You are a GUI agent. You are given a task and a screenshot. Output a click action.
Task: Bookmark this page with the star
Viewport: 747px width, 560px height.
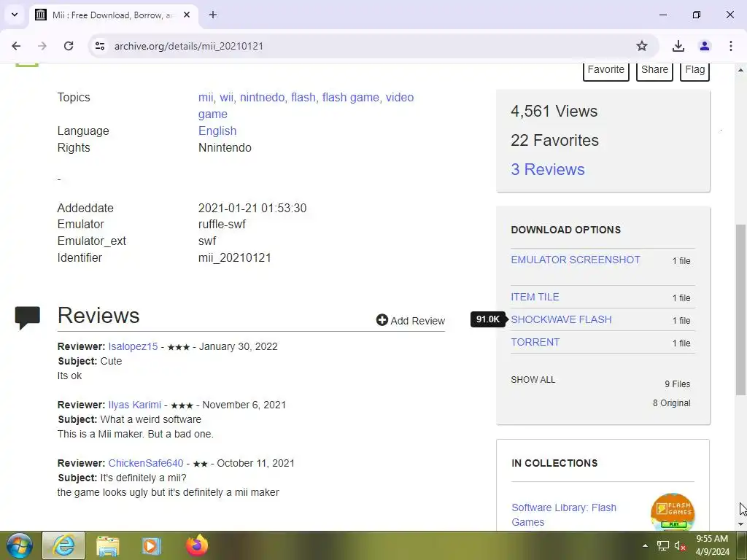642,46
